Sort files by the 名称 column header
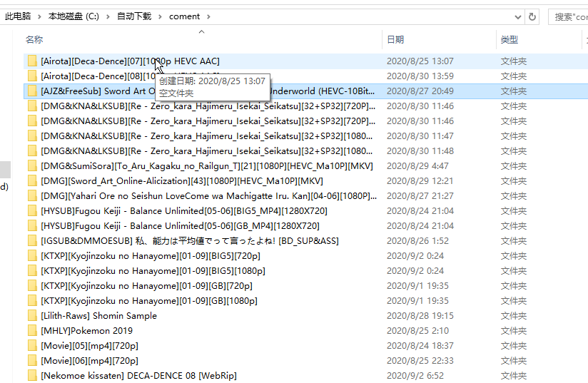This screenshot has height=383, width=588. [34, 40]
